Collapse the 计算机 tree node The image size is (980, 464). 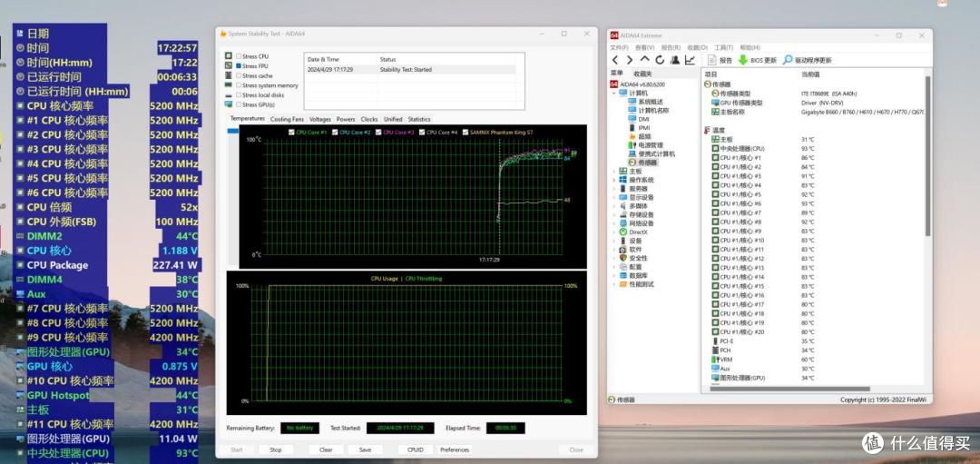613,93
